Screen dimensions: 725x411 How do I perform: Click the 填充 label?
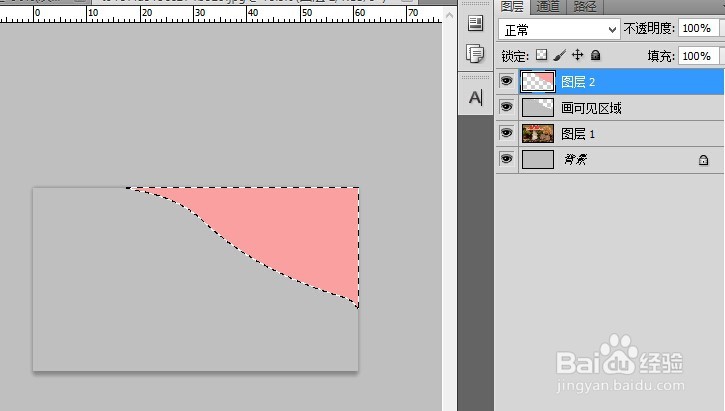661,56
